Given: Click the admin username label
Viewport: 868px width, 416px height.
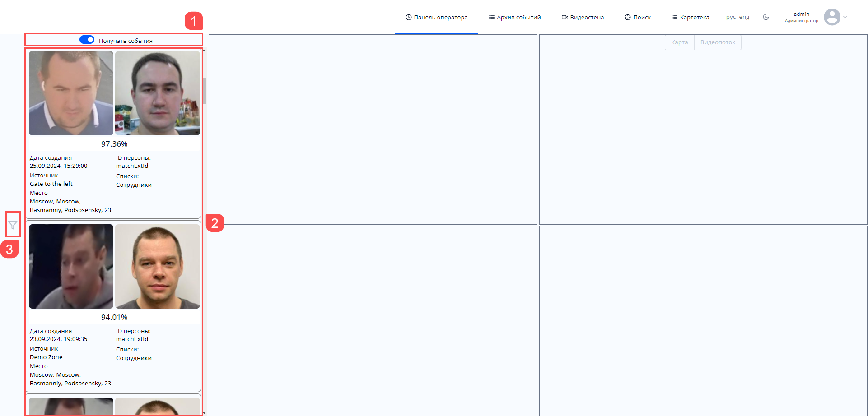Looking at the screenshot, I should point(802,14).
